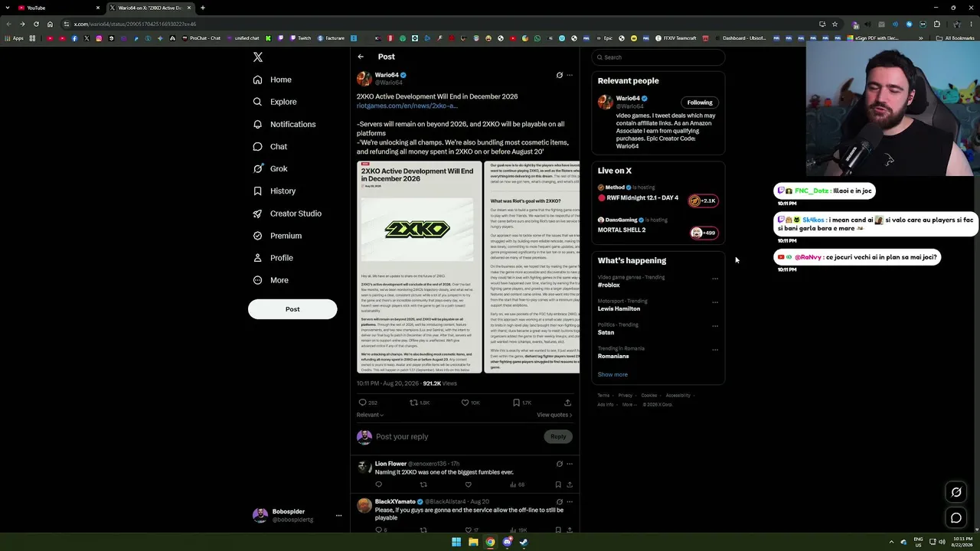Click reply icon under Lion Flower's comment
This screenshot has height=551, width=980.
378,484
